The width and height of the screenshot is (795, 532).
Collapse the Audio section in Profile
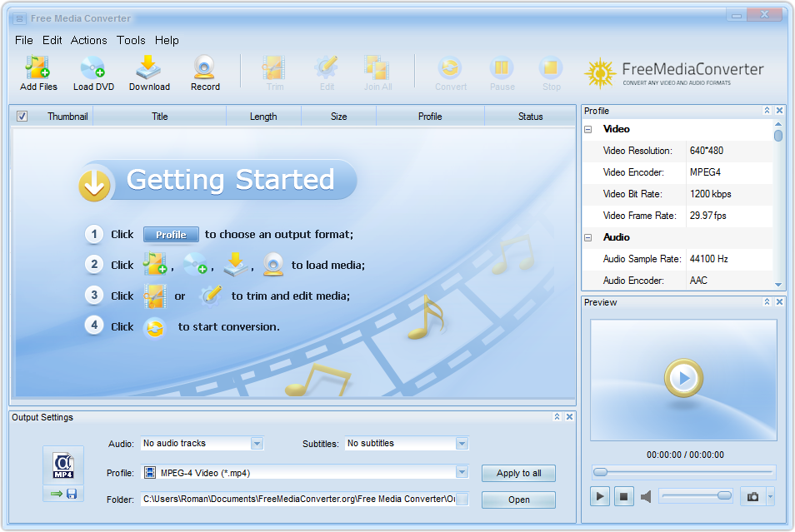point(588,237)
